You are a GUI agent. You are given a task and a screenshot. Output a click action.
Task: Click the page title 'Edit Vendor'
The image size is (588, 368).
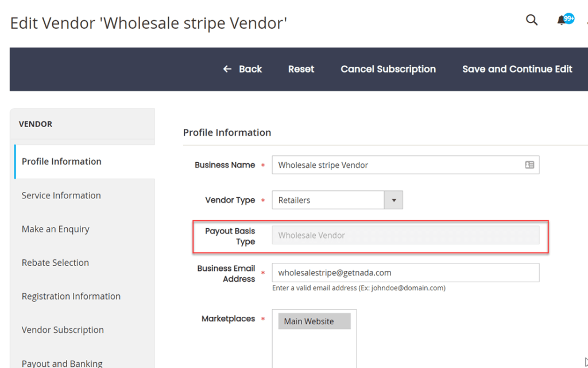[x=149, y=23]
